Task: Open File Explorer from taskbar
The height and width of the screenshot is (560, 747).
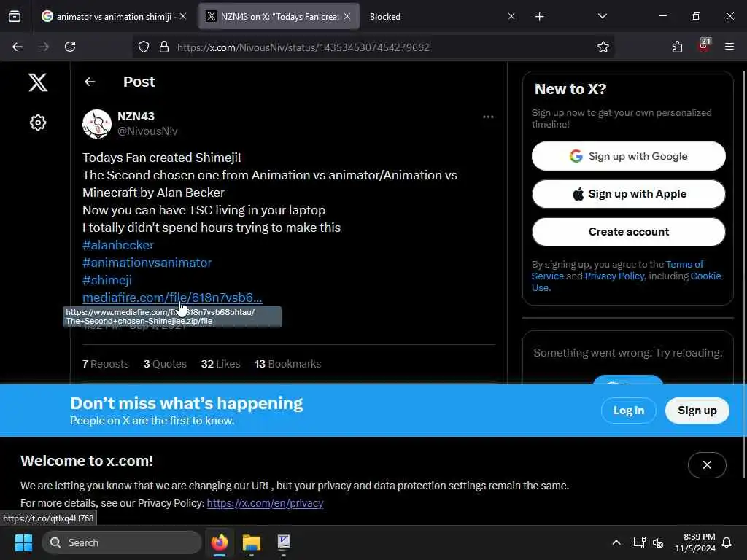Action: tap(252, 542)
